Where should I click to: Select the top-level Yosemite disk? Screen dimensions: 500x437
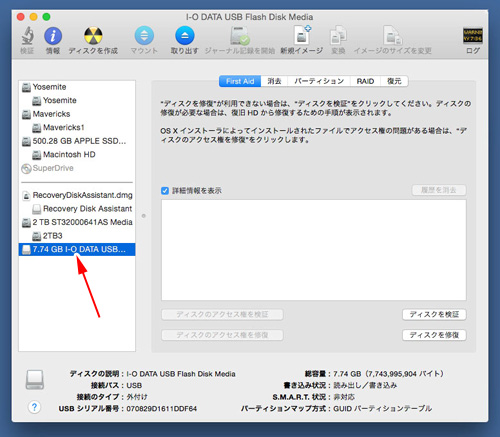(x=77, y=87)
